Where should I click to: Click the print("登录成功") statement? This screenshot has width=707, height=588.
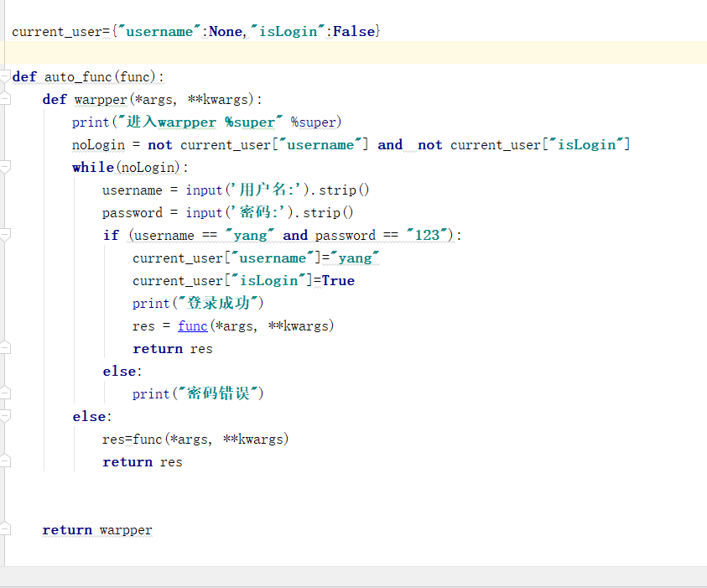click(x=198, y=303)
